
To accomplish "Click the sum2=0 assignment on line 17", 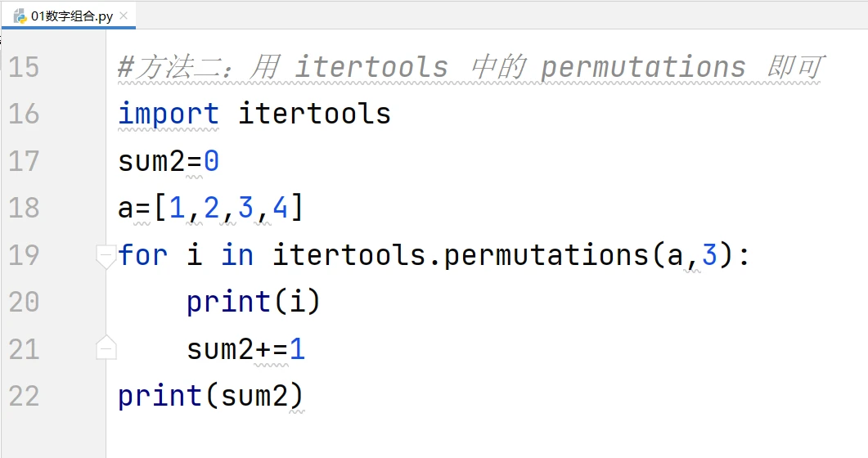I will click(x=168, y=161).
